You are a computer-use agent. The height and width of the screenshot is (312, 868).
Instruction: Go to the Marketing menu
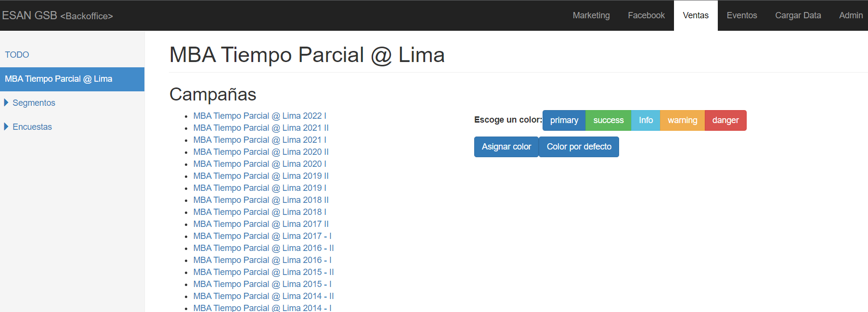(591, 15)
